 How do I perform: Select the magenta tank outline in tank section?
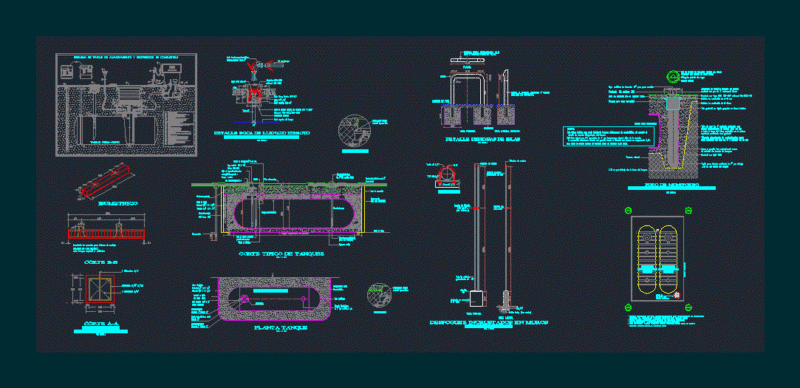click(293, 214)
